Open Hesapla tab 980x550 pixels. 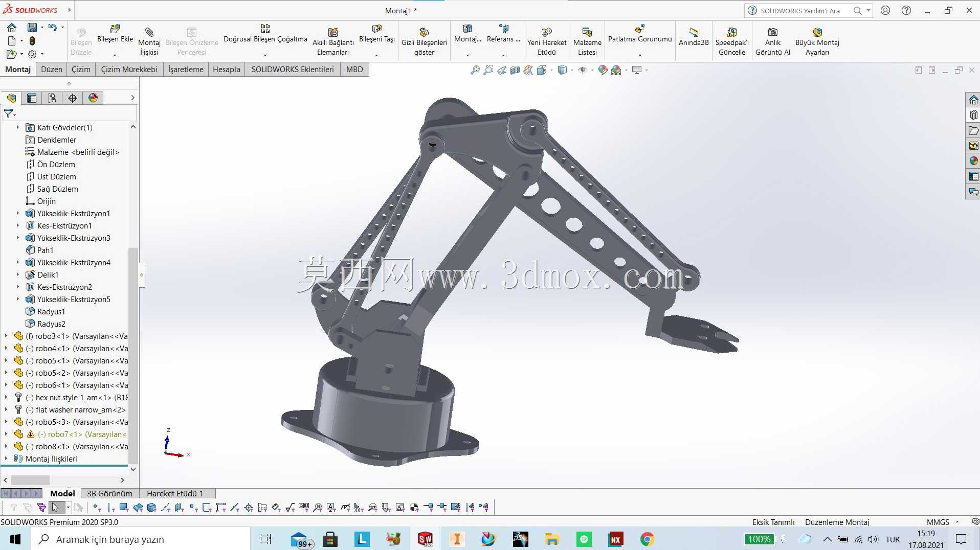tap(227, 70)
